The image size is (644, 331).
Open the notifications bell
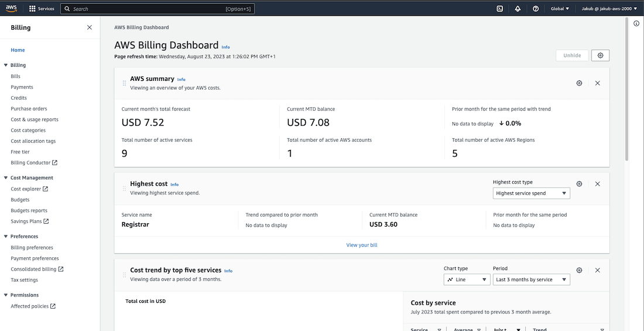[x=518, y=9]
